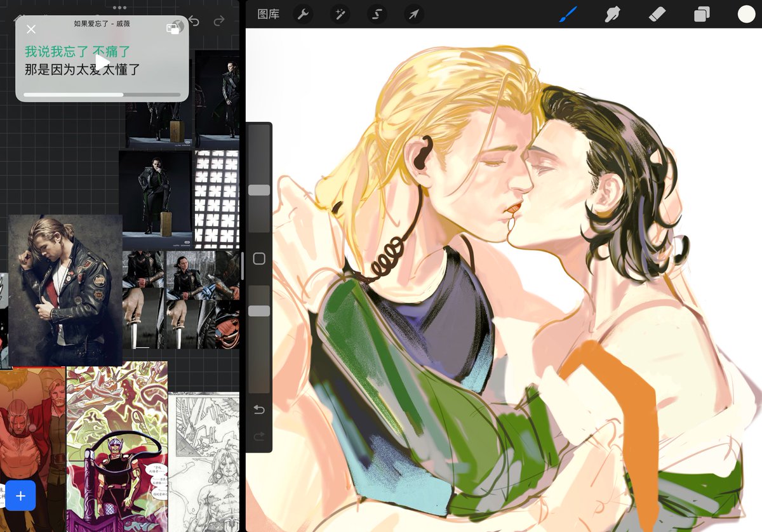Tap the lyric line 那是因为太爱太懂了
The width and height of the screenshot is (762, 532).
(83, 69)
